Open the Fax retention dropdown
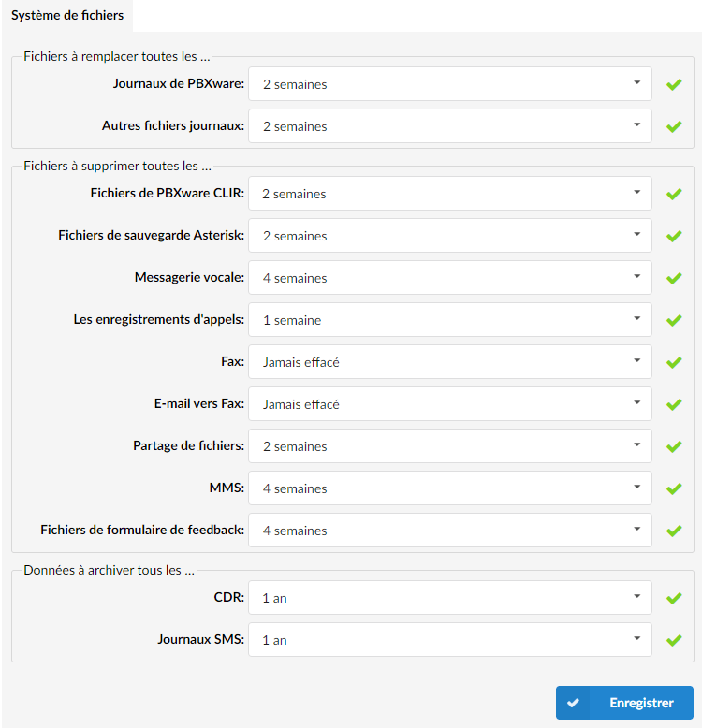Screen dimensions: 702x728 [450, 362]
